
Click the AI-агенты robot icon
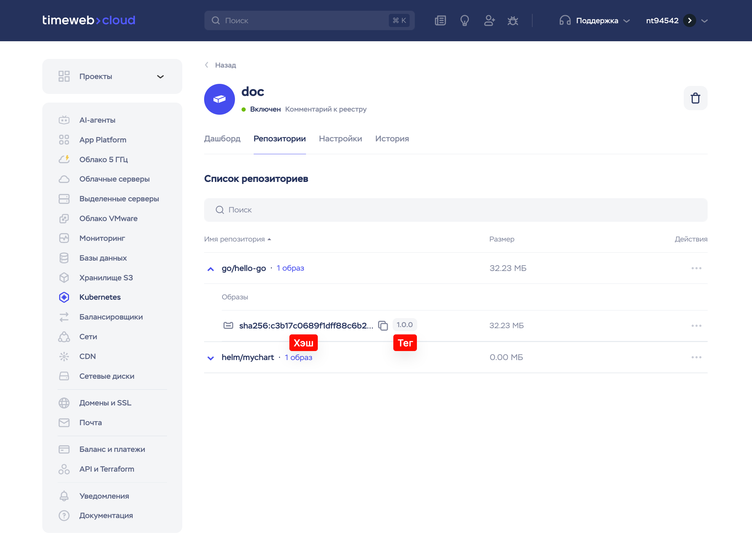[x=64, y=120]
